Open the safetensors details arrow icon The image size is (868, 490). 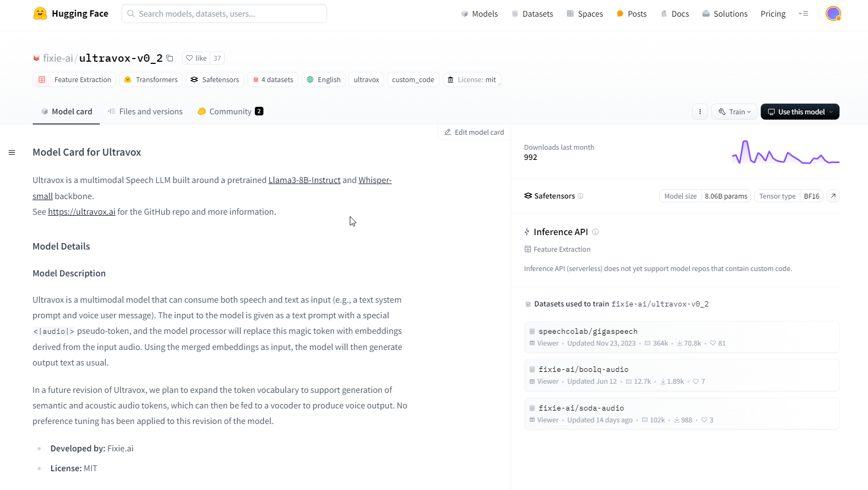[833, 196]
